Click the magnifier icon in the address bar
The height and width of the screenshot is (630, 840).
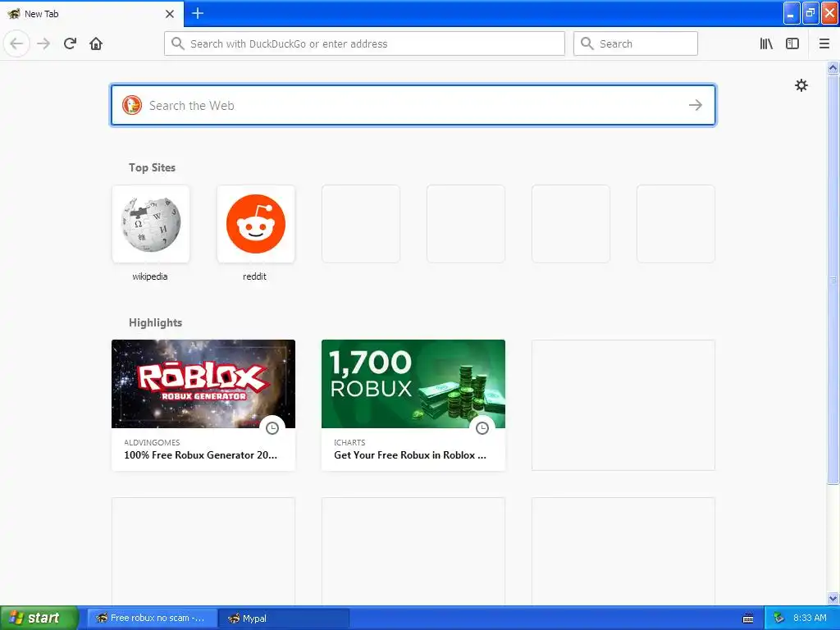[x=178, y=43]
